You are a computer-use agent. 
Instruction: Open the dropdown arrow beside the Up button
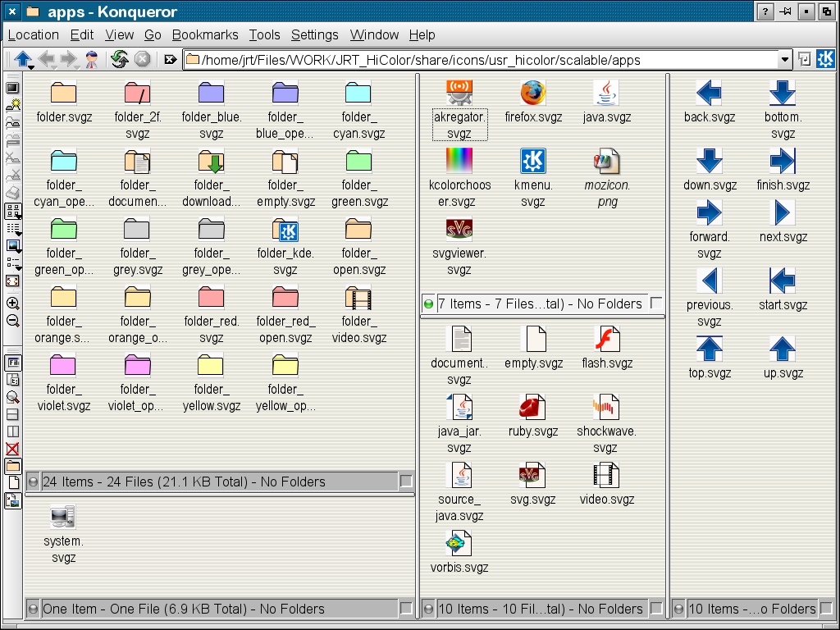click(32, 66)
